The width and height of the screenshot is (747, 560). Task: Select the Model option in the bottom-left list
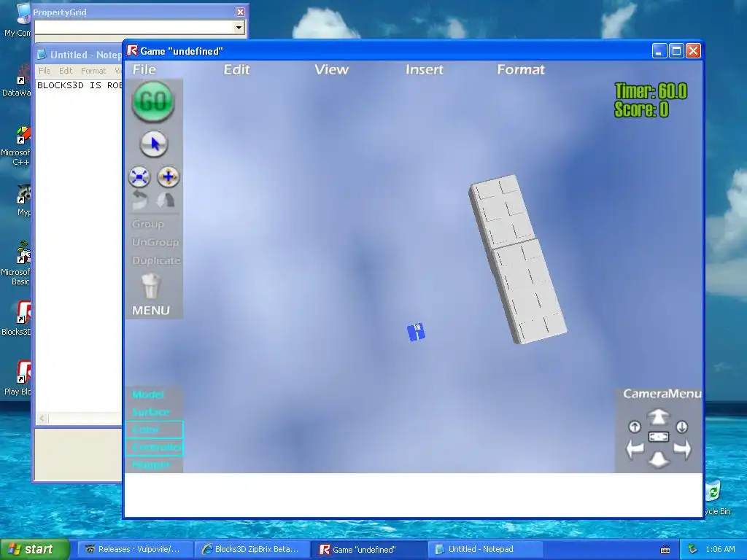pyautogui.click(x=147, y=394)
